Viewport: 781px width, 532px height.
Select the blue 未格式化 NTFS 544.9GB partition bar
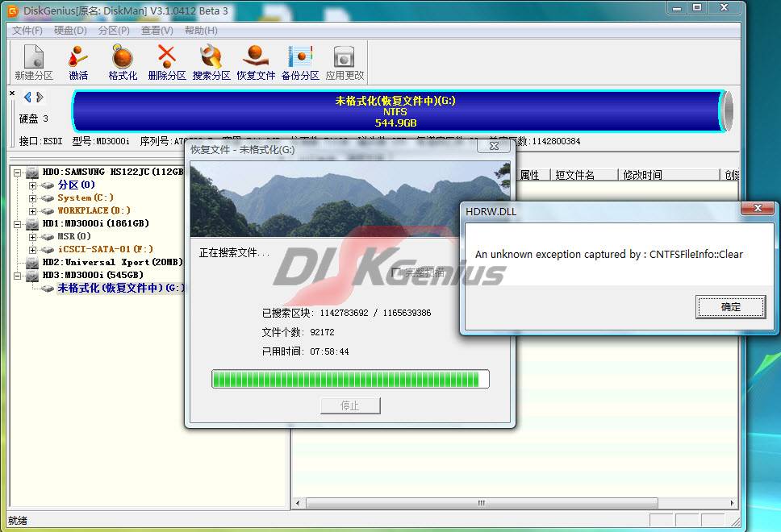(x=397, y=111)
